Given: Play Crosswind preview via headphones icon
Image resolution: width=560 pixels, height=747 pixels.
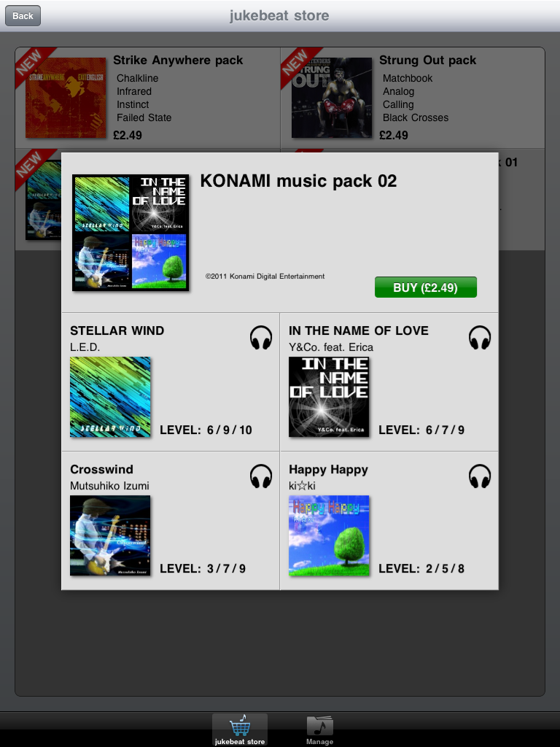Looking at the screenshot, I should click(261, 476).
